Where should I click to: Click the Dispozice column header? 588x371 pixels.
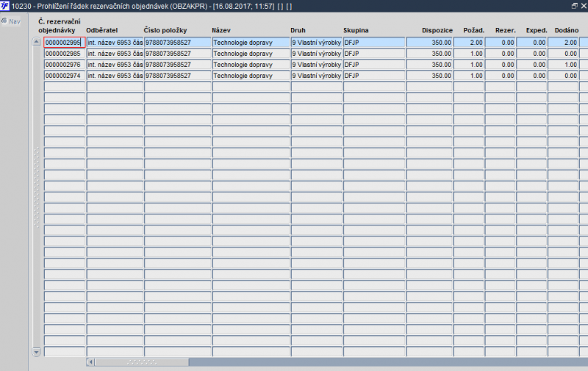click(x=437, y=30)
